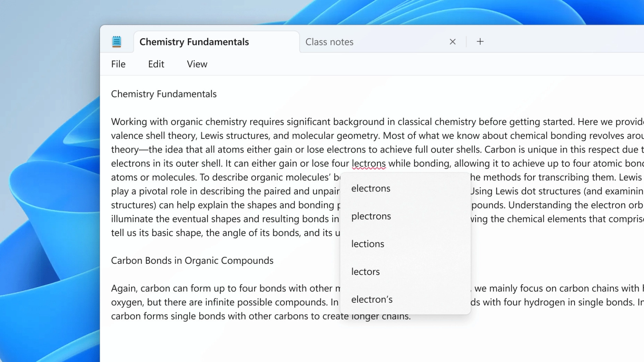This screenshot has width=644, height=362.
Task: Add a new tab with plus icon
Action: pos(480,42)
